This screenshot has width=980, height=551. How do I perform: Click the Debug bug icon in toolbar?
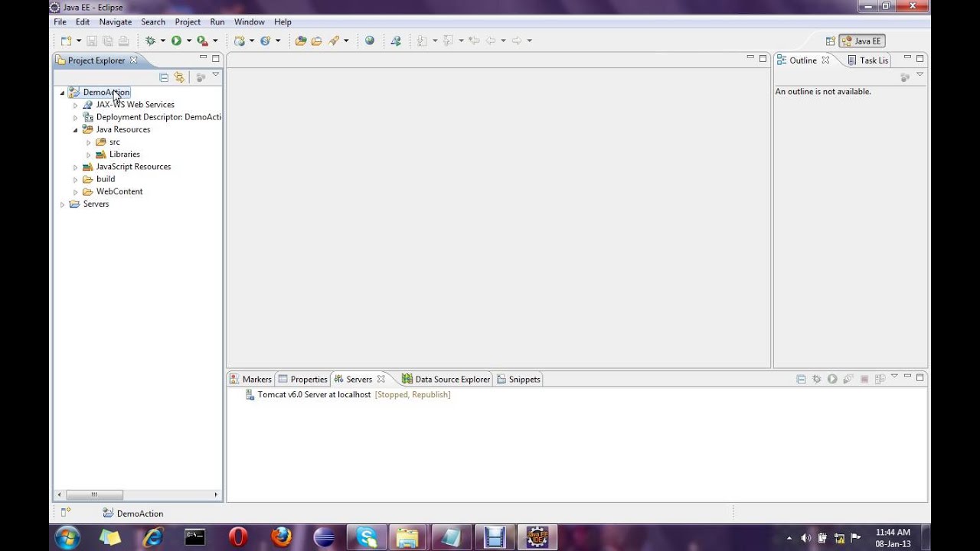(x=150, y=41)
